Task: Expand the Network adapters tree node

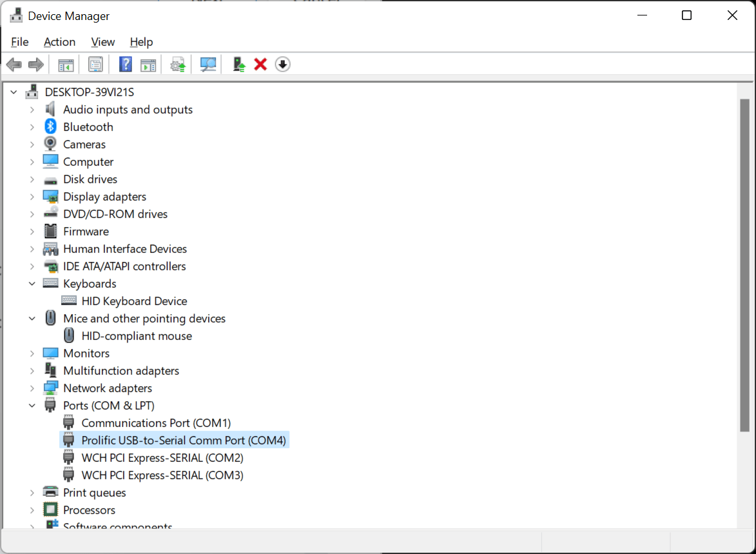Action: 32,388
